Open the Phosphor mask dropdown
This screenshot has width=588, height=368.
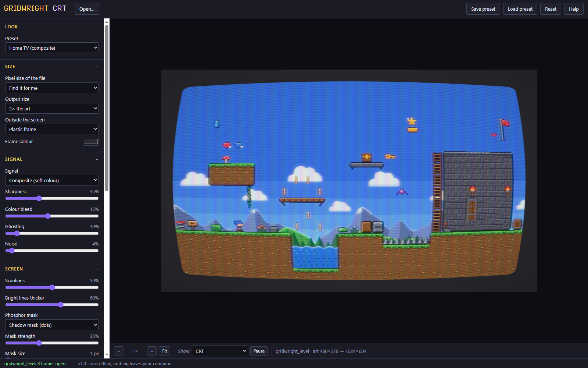click(x=52, y=325)
